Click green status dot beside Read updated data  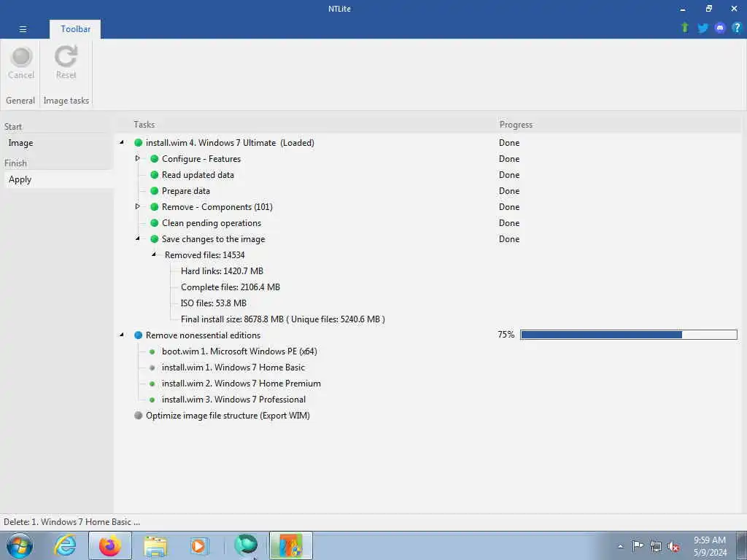pyautogui.click(x=155, y=175)
